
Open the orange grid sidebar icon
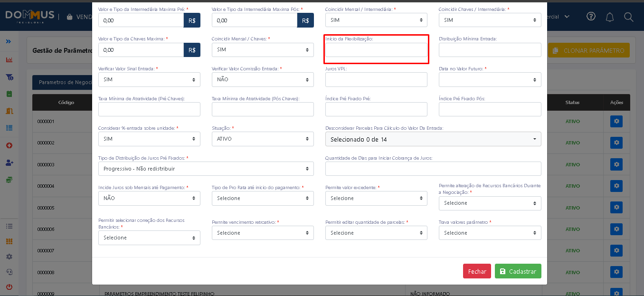[9, 241]
